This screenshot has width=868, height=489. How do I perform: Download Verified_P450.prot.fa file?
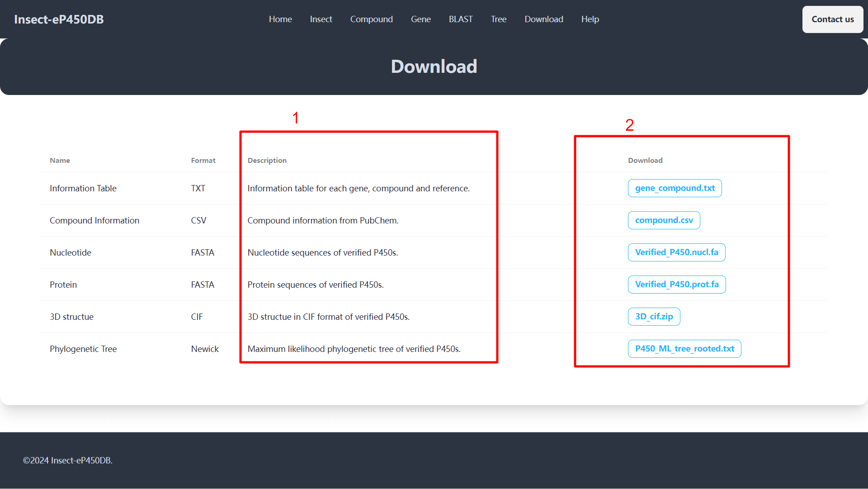[x=677, y=285]
